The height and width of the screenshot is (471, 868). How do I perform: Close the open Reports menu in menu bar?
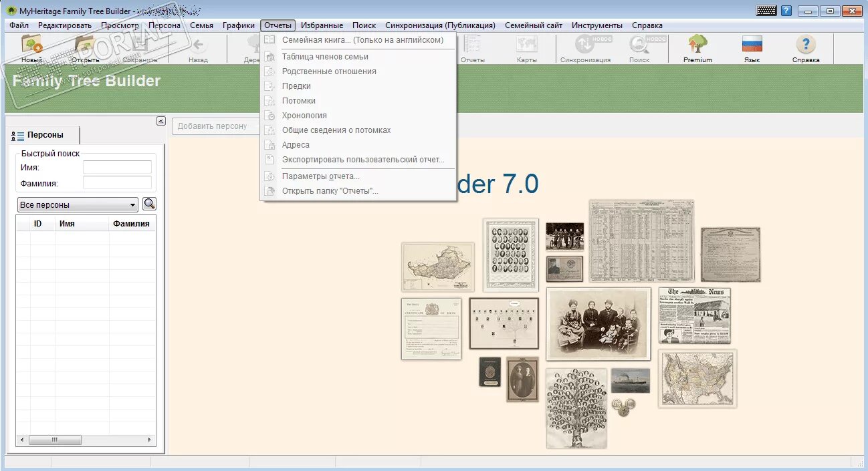(278, 25)
